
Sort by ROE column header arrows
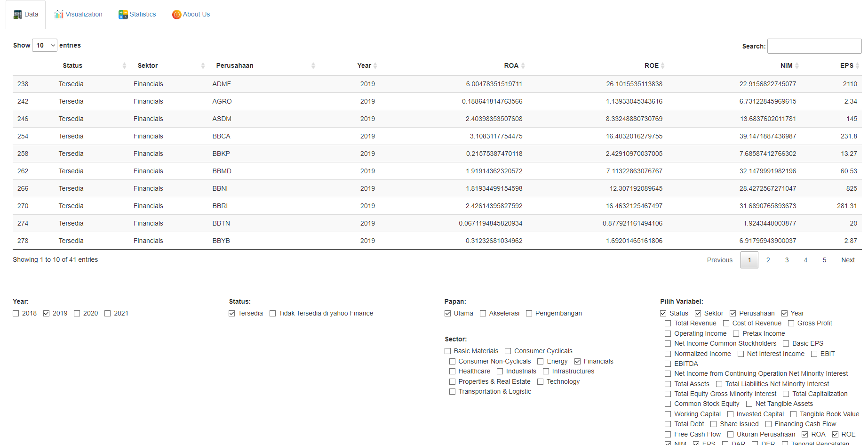coord(662,66)
